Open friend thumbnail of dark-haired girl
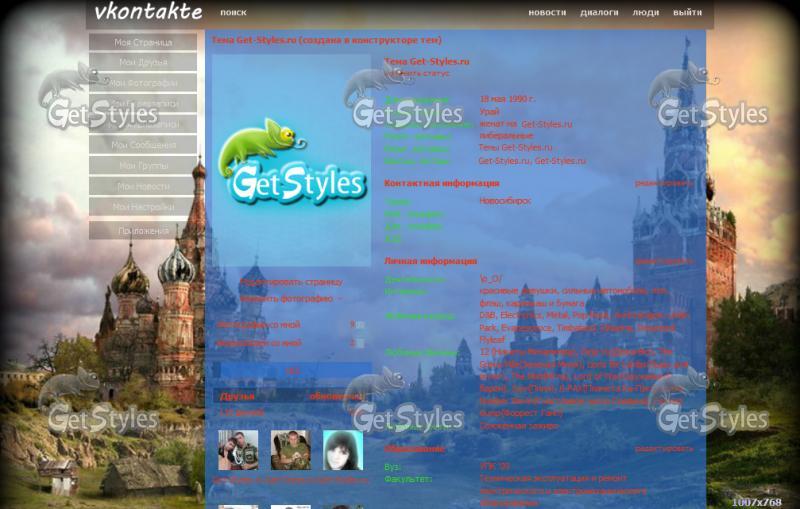800x509 pixels. 343,450
